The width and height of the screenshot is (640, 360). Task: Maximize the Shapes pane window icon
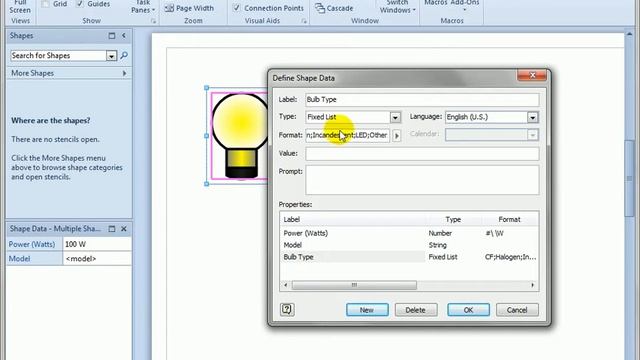(x=112, y=36)
